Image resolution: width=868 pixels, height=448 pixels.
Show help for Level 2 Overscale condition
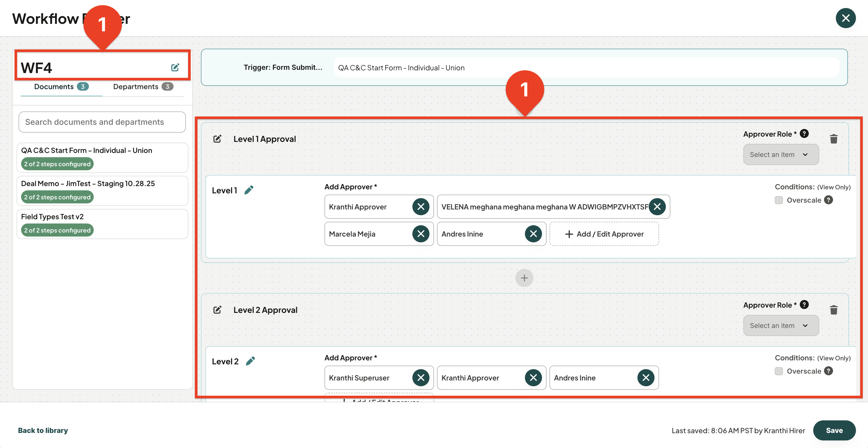coord(828,371)
